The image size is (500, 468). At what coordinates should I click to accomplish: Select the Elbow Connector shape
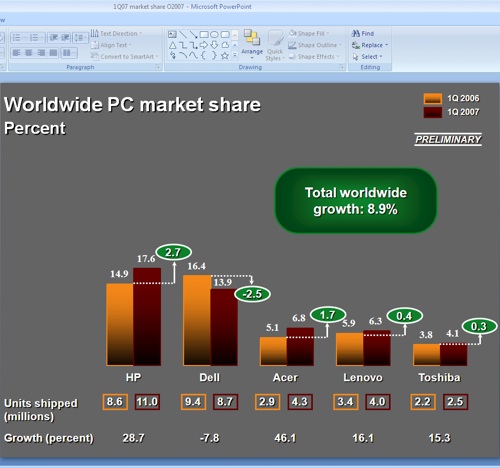pos(183,45)
